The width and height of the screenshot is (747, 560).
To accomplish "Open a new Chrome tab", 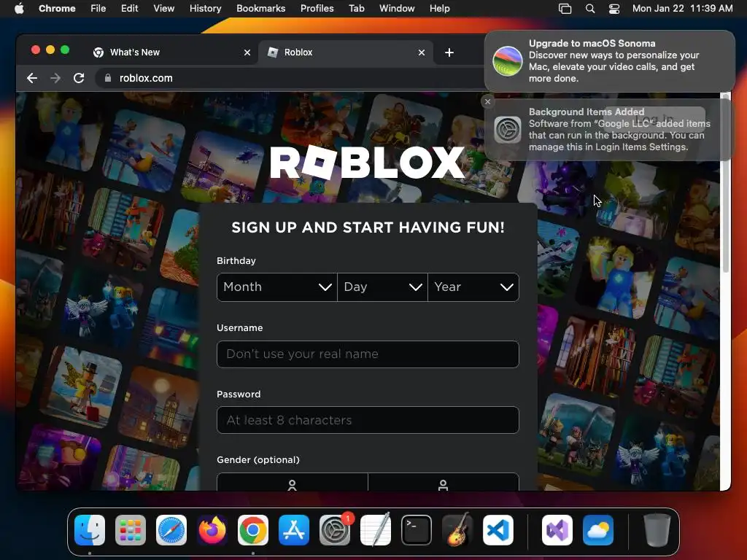I will 449,52.
